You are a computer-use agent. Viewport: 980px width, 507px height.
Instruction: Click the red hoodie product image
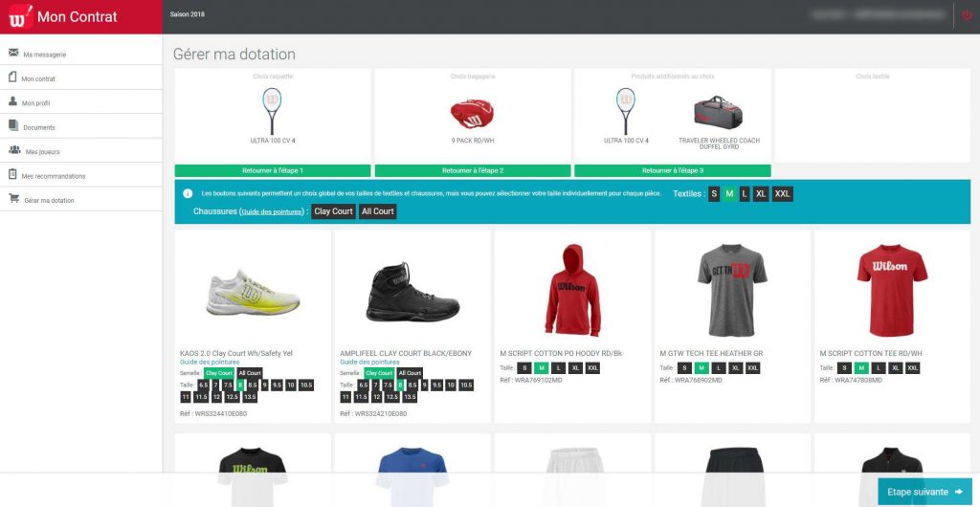(x=572, y=291)
